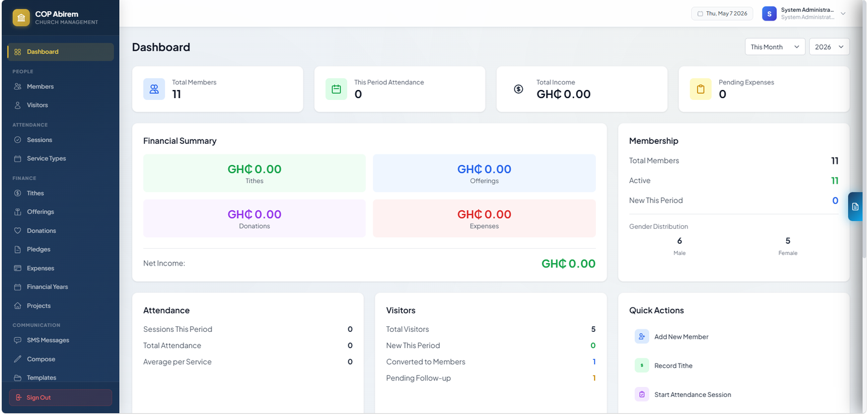The height and width of the screenshot is (415, 868).
Task: Click the Gender Distribution label
Action: (x=658, y=227)
